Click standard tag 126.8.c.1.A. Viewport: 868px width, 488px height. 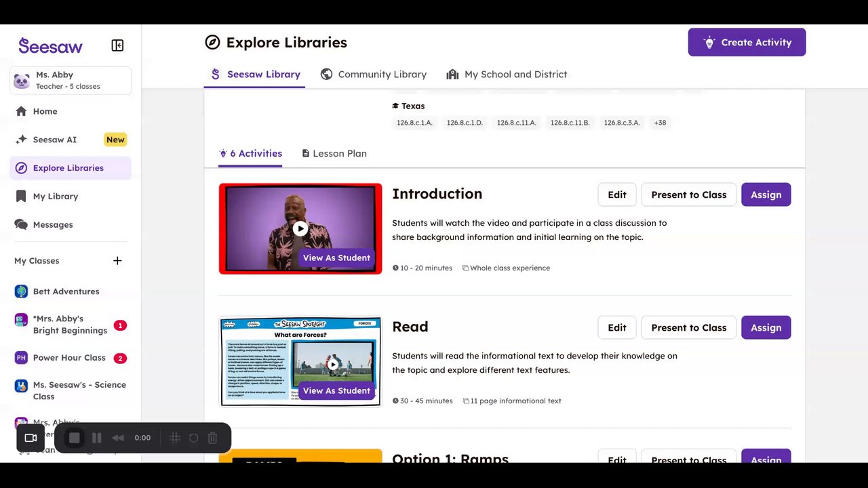(x=414, y=123)
